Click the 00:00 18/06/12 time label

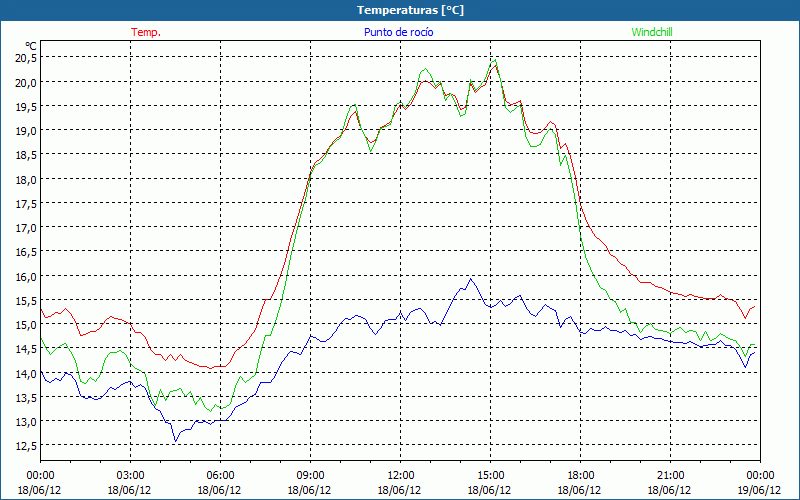[40, 483]
